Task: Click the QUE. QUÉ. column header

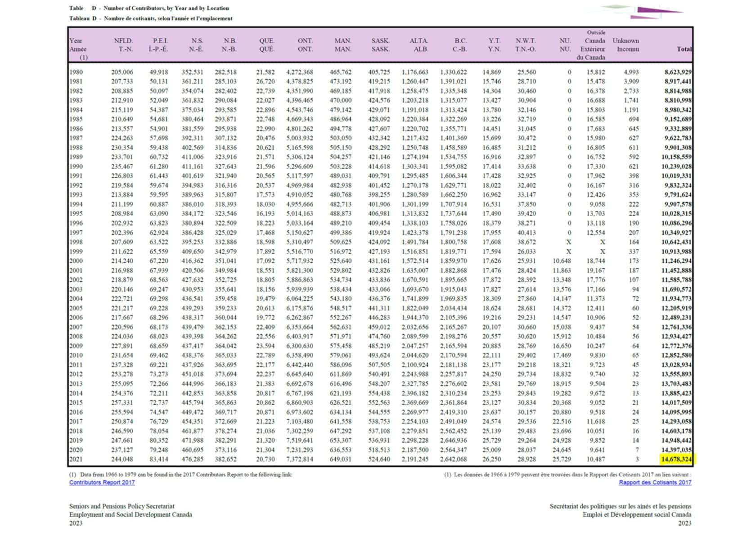Action: [267, 45]
